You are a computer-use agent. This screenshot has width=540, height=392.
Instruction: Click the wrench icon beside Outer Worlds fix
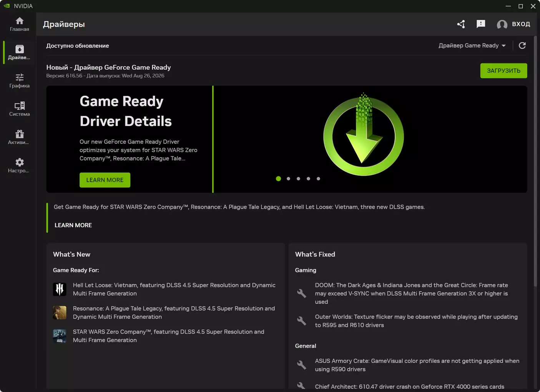coord(302,321)
